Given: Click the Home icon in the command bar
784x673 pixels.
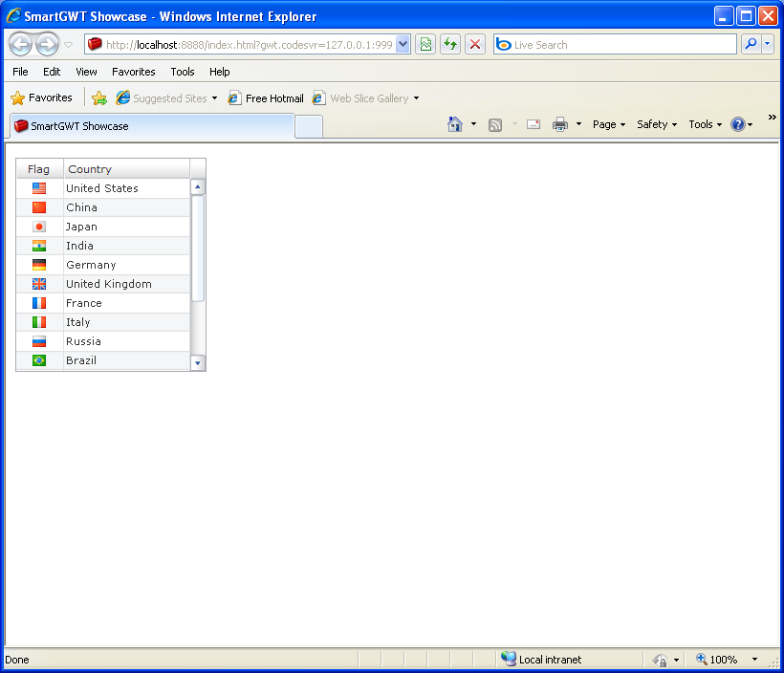Looking at the screenshot, I should [454, 124].
